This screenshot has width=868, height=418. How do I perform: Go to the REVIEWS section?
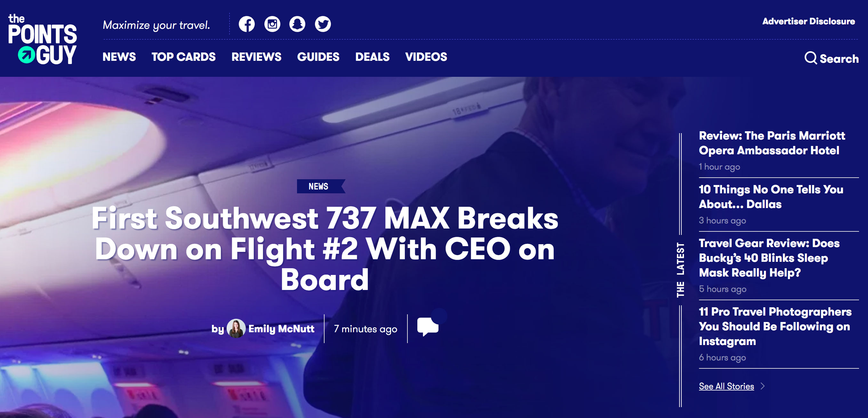pos(256,57)
